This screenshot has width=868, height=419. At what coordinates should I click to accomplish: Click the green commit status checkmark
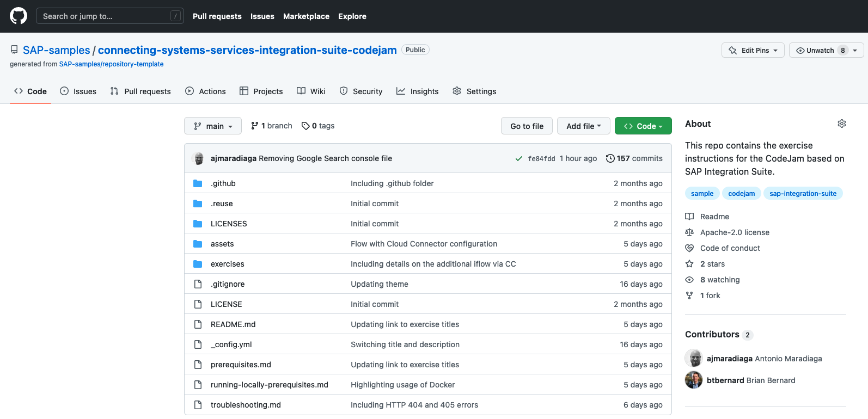coord(519,158)
